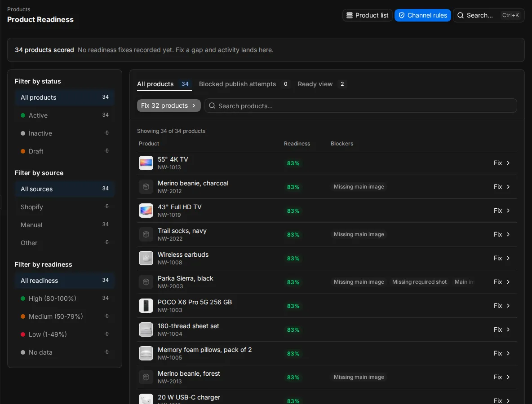Click the Readiness column header
Screen dimensions: 532x404
click(x=297, y=144)
